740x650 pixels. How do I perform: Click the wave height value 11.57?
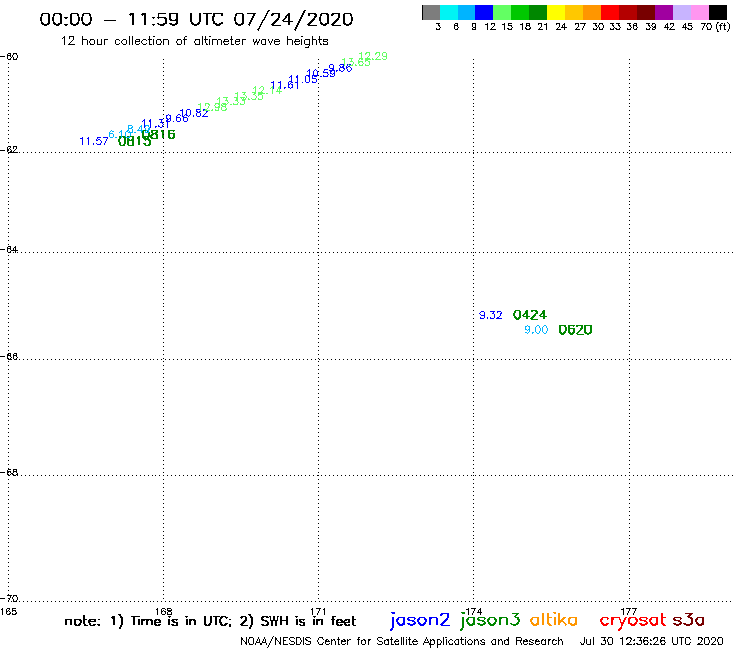93,141
